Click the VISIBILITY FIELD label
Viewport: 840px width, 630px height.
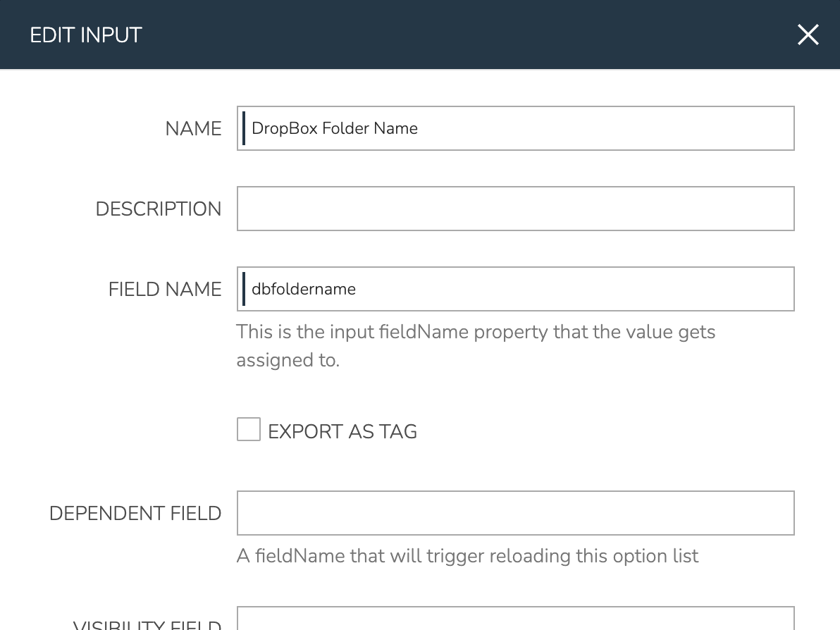coord(147,624)
